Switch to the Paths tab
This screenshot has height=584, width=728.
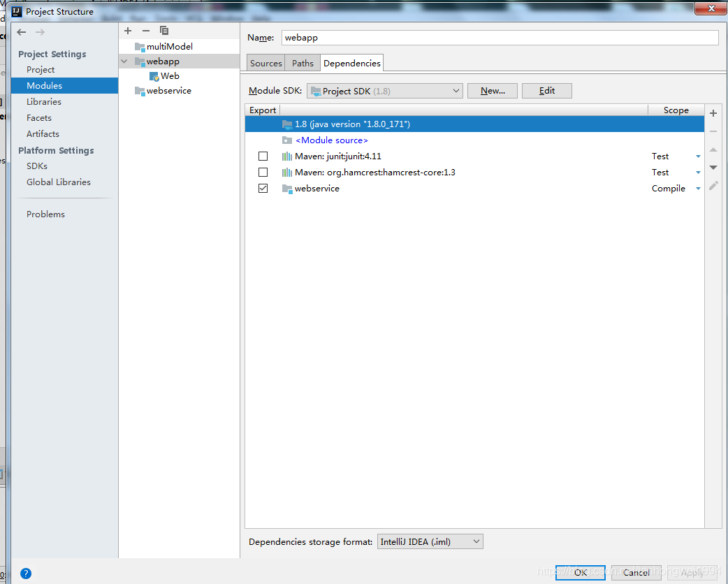tap(303, 63)
